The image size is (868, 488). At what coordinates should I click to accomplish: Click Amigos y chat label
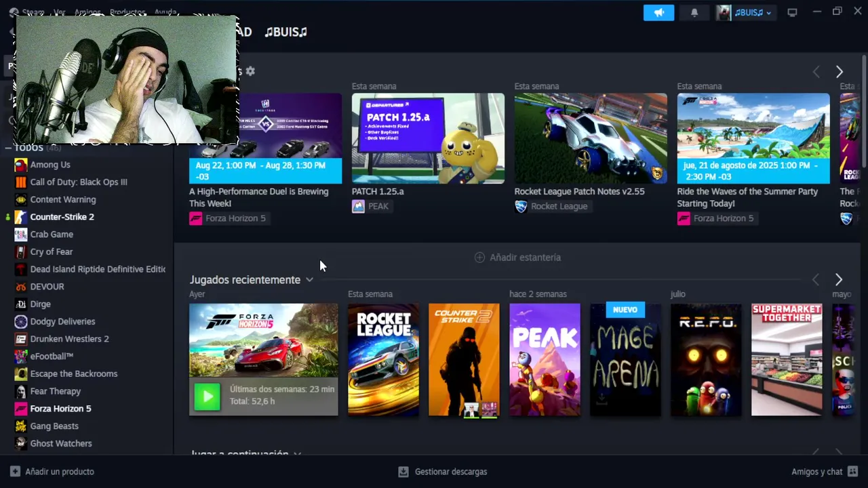tap(816, 471)
